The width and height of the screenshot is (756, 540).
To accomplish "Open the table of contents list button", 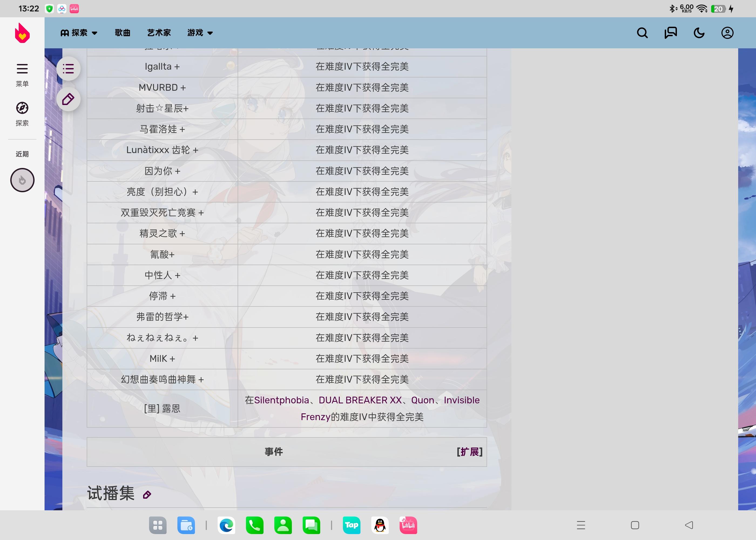I will click(x=68, y=69).
